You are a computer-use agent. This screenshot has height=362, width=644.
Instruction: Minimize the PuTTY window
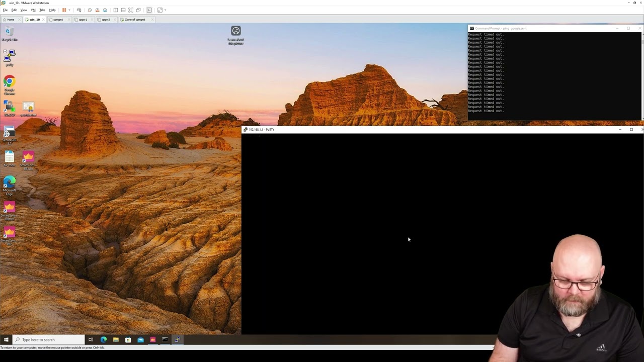point(620,130)
